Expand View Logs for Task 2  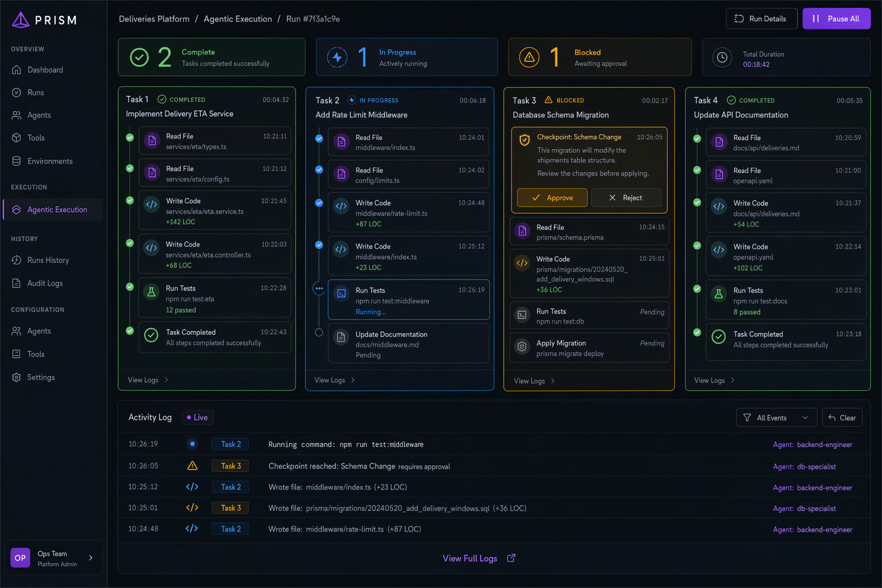point(335,380)
